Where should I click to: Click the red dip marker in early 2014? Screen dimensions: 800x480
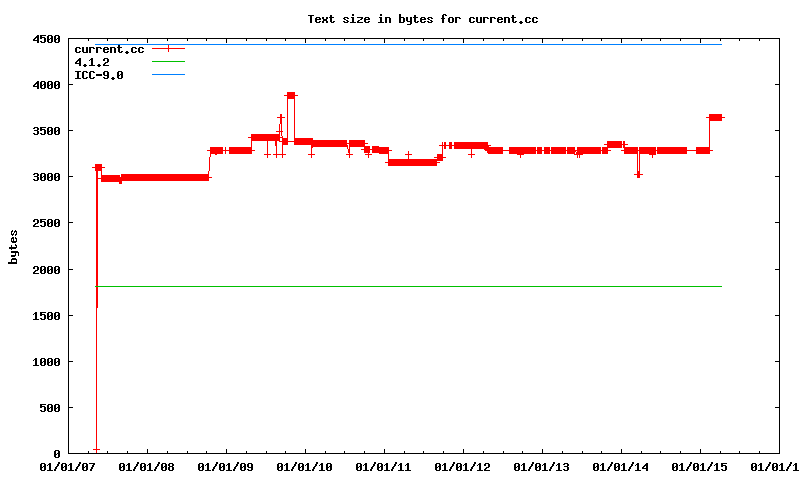click(638, 174)
